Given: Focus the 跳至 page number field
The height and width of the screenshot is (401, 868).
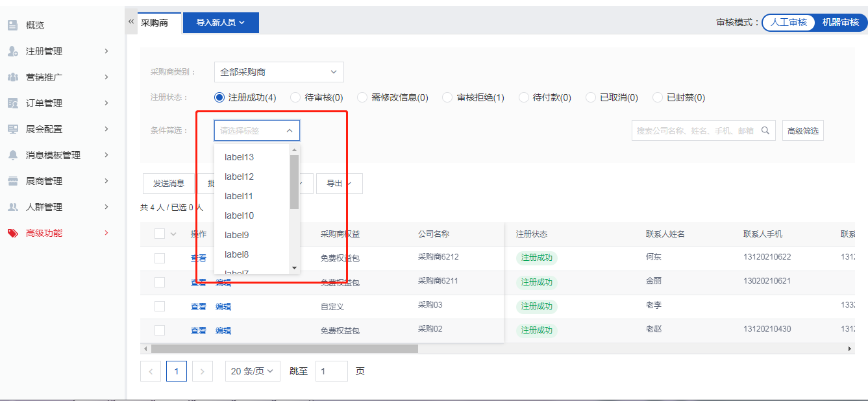Looking at the screenshot, I should [332, 371].
